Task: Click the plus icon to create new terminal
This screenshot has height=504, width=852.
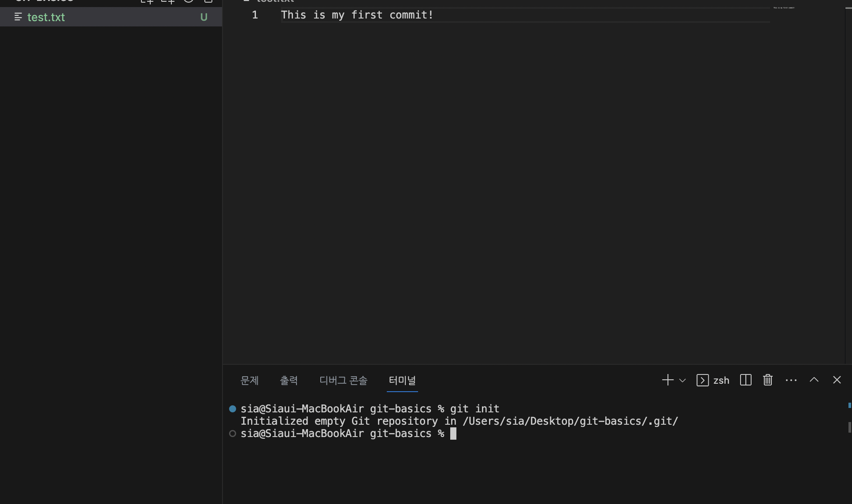Action: tap(667, 380)
